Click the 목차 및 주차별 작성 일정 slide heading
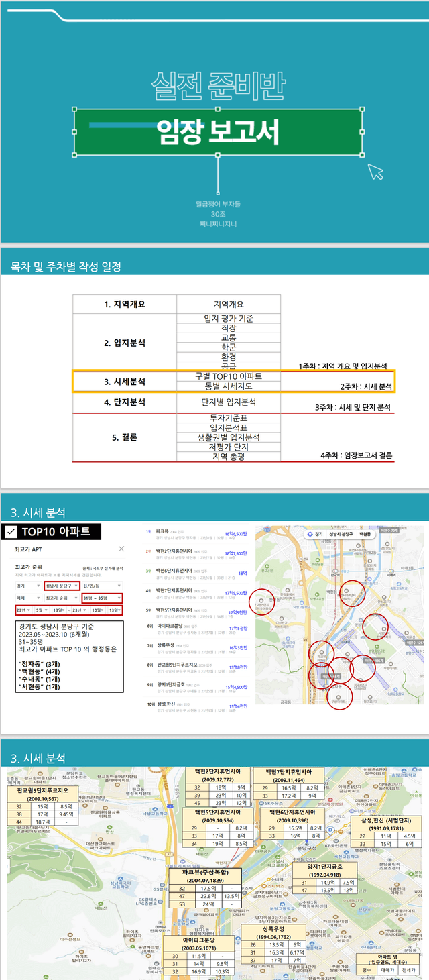 tap(66, 266)
